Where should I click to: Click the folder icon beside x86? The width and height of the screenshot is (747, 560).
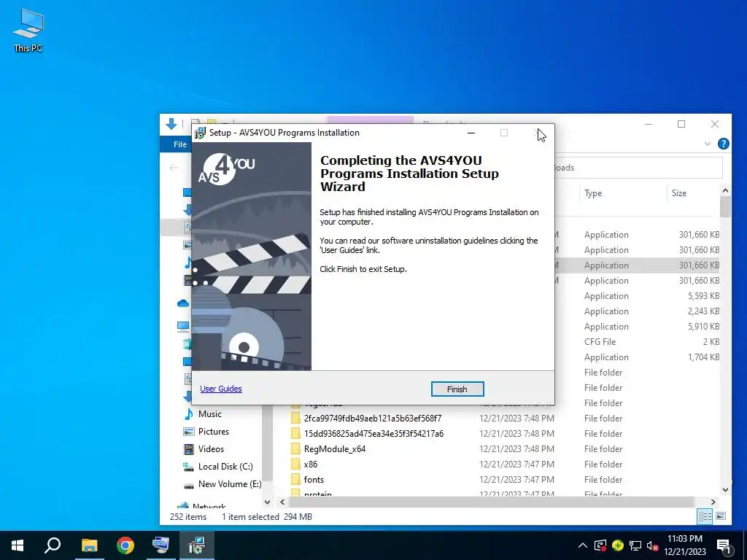pyautogui.click(x=295, y=464)
